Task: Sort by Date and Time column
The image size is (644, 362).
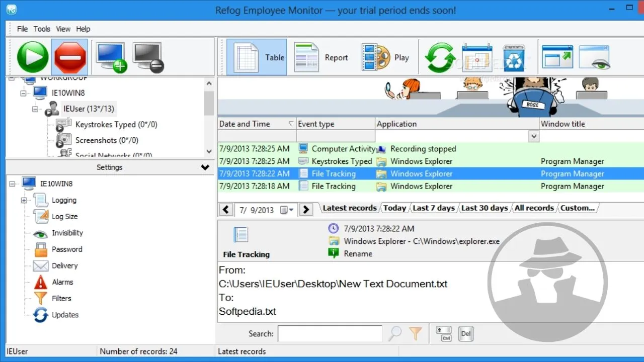Action: click(257, 124)
